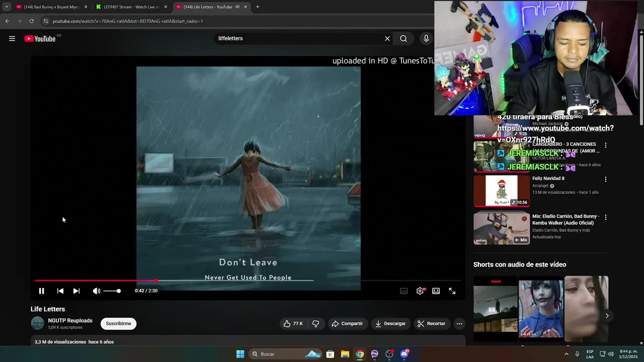Click the magnifier search button
644x362 pixels.
pos(404,39)
